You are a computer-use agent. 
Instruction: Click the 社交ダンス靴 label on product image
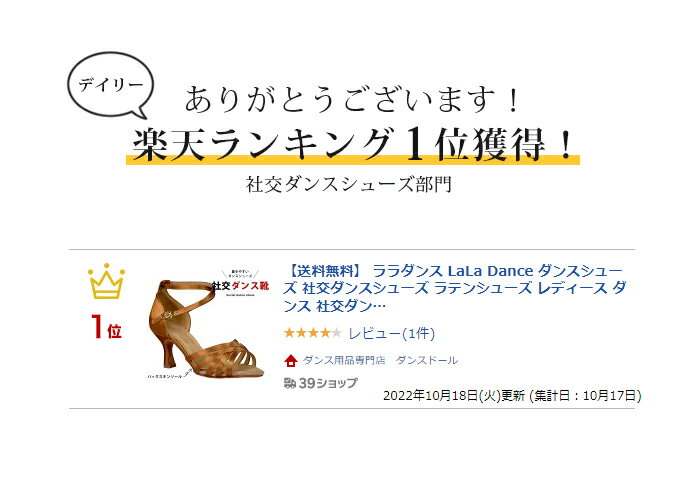pos(240,286)
